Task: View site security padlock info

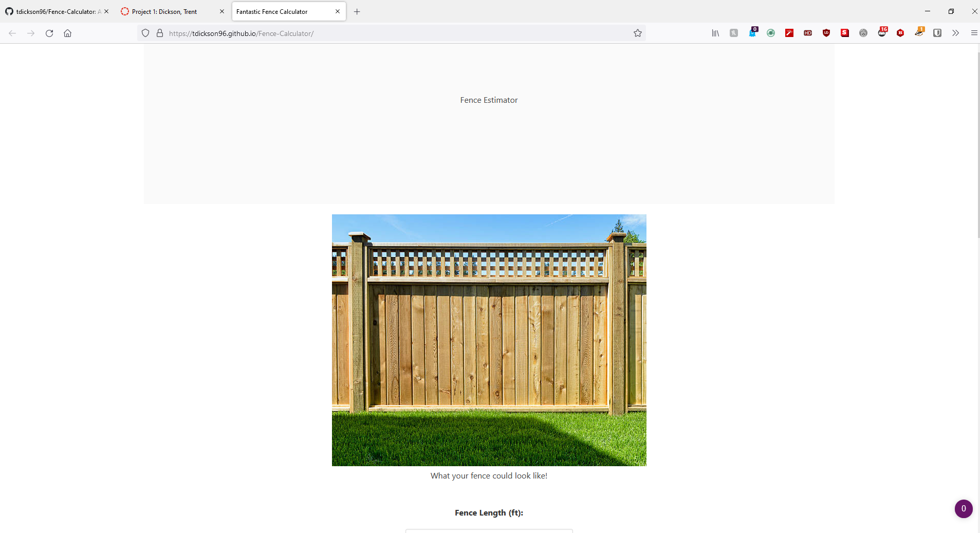Action: coord(160,33)
